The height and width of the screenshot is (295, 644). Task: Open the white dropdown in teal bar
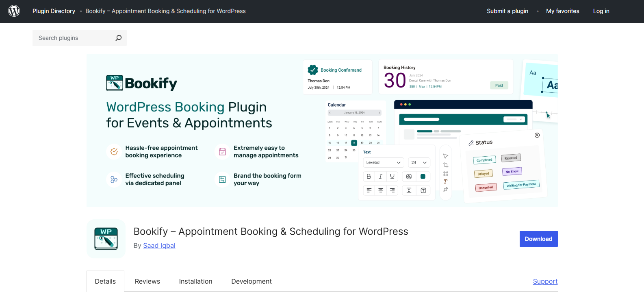514,119
